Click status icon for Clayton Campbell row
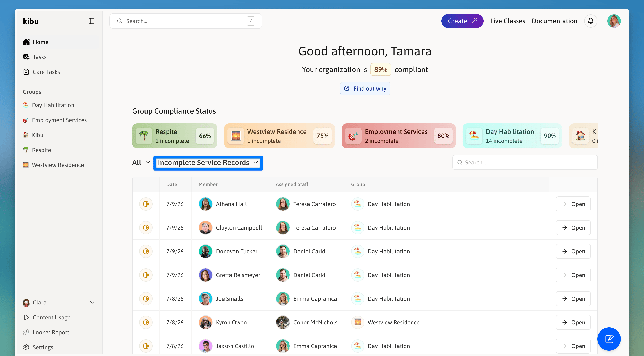644x356 pixels. (146, 228)
